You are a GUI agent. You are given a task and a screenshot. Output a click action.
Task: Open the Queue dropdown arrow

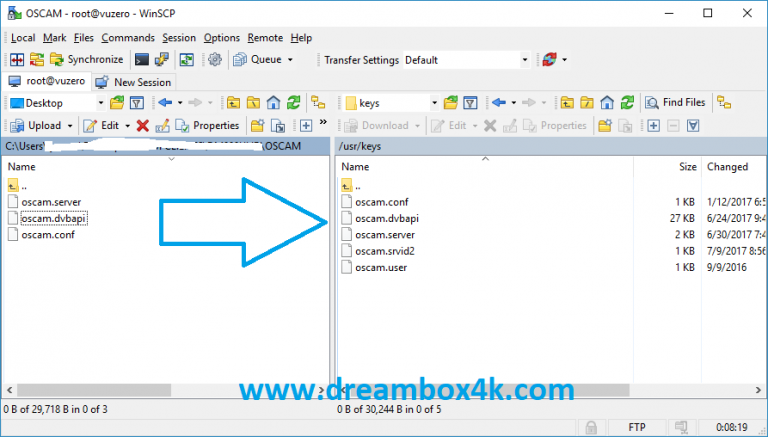click(x=290, y=60)
